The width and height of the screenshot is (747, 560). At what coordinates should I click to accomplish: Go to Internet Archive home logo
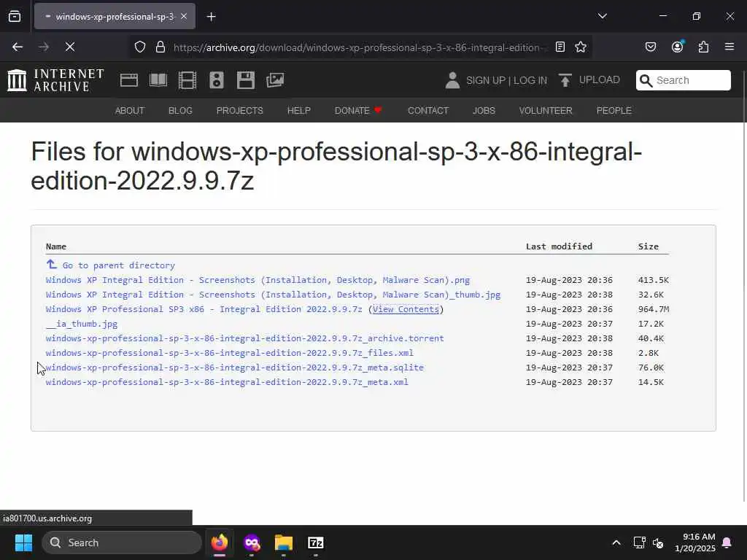55,80
